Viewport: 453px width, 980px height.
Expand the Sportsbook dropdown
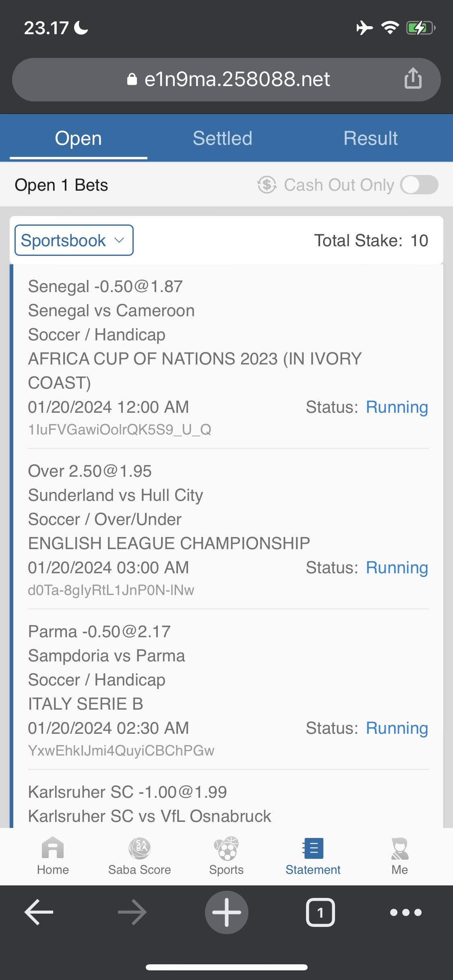pyautogui.click(x=74, y=240)
